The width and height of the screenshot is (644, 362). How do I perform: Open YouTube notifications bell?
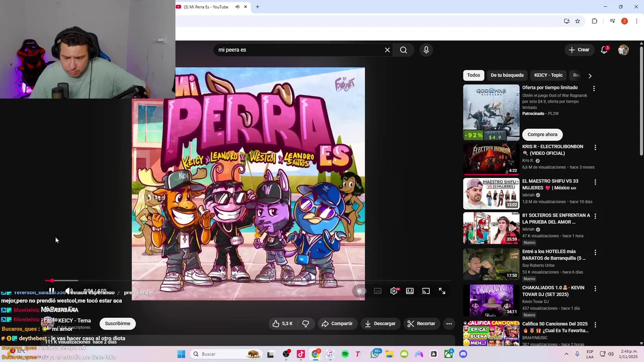[604, 50]
